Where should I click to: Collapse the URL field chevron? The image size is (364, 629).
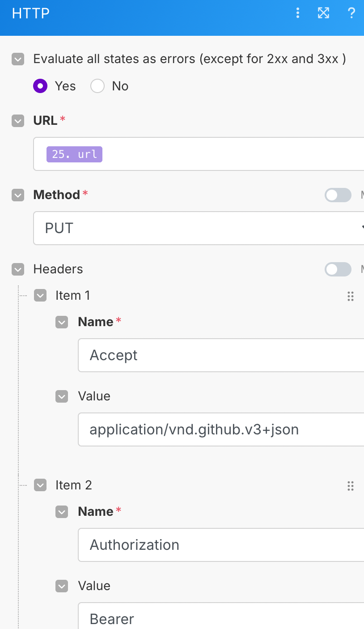pyautogui.click(x=18, y=121)
